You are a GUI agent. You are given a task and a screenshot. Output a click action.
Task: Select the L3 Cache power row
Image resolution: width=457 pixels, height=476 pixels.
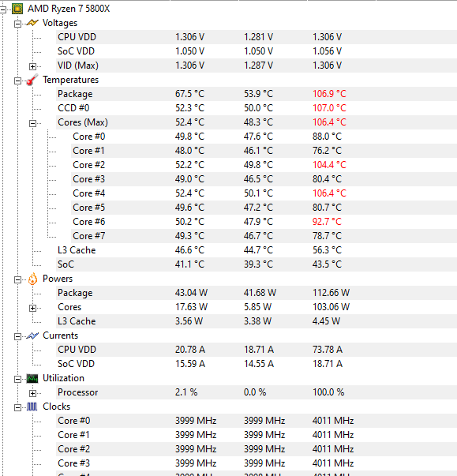pos(257,321)
